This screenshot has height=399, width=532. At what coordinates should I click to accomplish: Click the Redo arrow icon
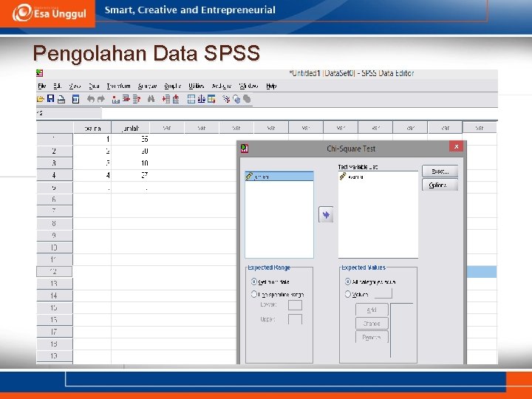tap(101, 99)
